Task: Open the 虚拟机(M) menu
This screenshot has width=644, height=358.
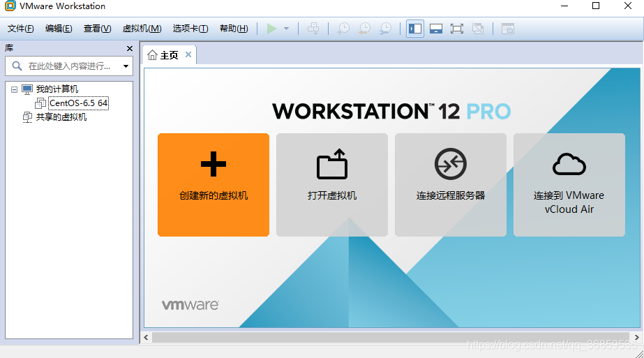Action: 142,29
